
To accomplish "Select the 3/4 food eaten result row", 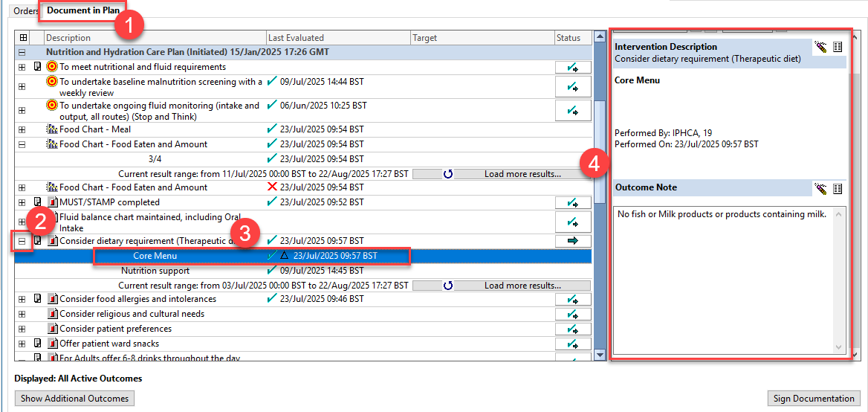I will 303,159.
